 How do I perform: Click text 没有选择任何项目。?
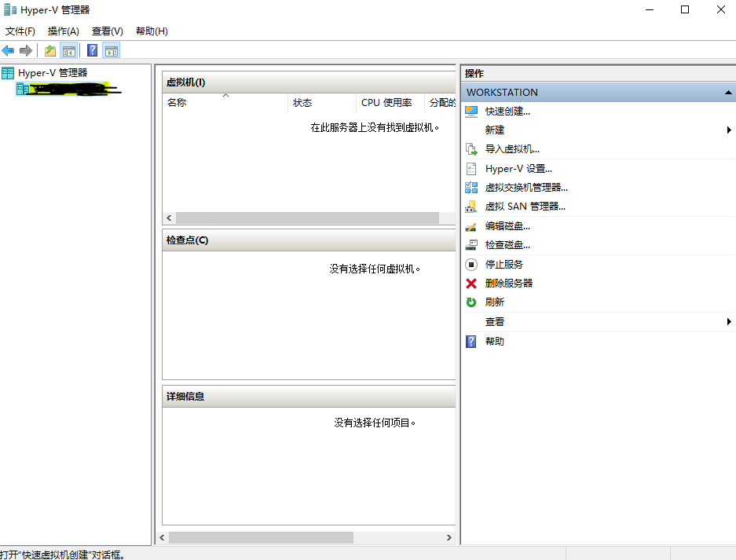point(375,423)
